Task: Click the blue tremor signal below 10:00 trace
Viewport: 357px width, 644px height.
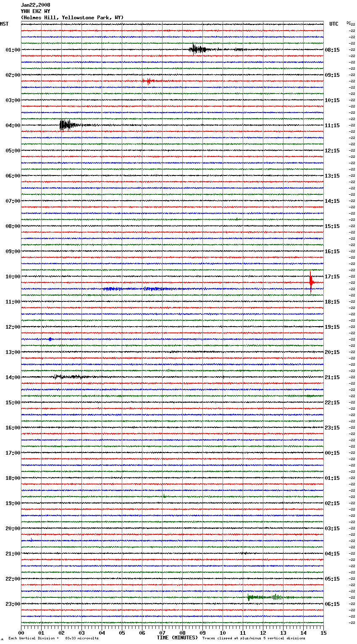Action: (x=139, y=289)
